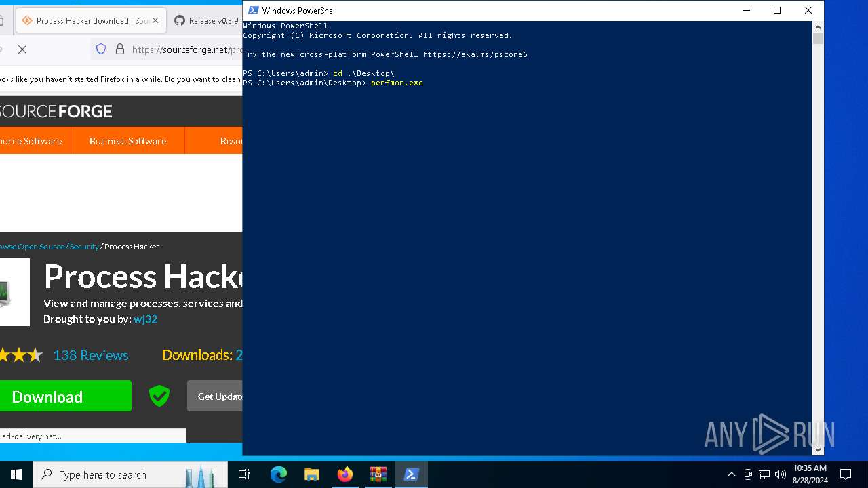
Task: Click the GitHub favicon on Release tab
Action: [180, 20]
